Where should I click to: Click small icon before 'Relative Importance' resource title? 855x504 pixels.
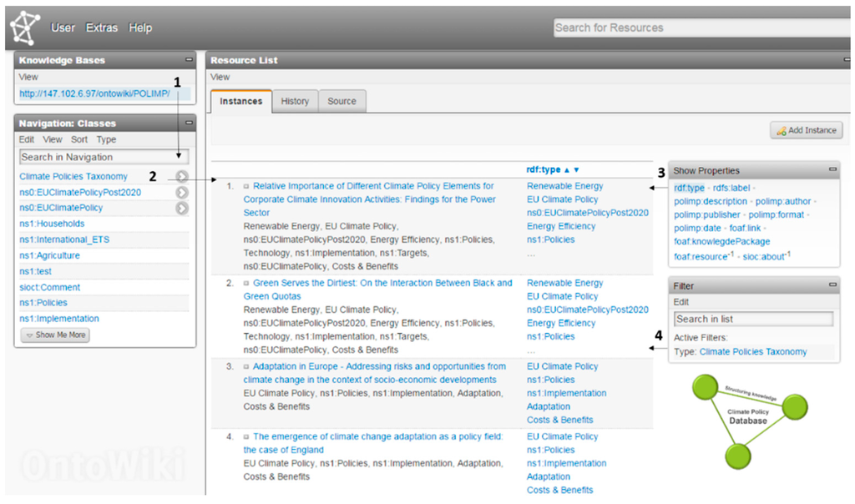pyautogui.click(x=246, y=187)
